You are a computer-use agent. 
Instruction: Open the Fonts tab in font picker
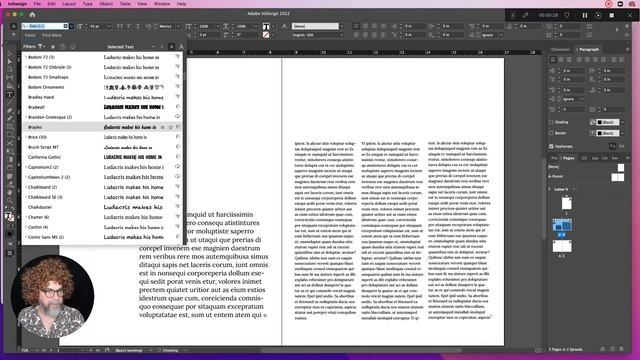click(30, 36)
